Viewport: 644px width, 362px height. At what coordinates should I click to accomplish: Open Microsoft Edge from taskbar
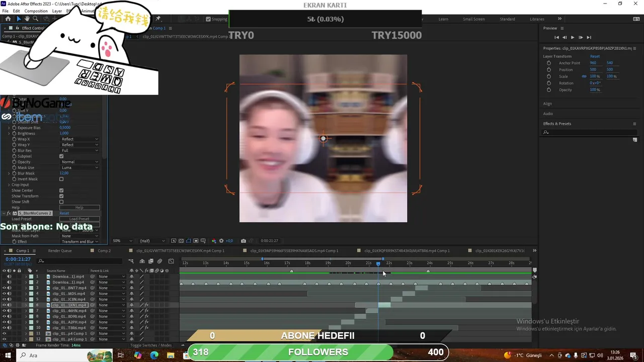tap(154, 355)
